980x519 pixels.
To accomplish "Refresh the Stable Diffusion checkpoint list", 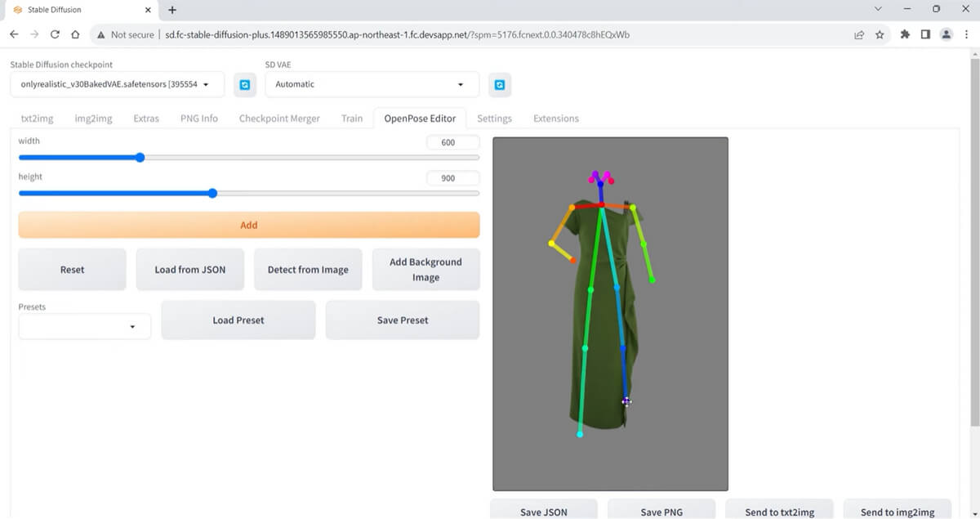I will 244,84.
